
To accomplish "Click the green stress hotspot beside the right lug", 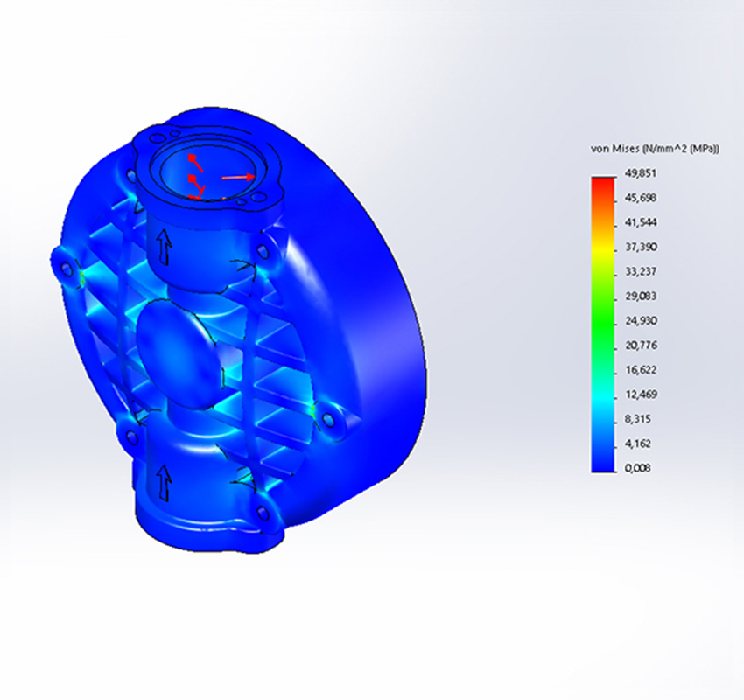I will [312, 409].
